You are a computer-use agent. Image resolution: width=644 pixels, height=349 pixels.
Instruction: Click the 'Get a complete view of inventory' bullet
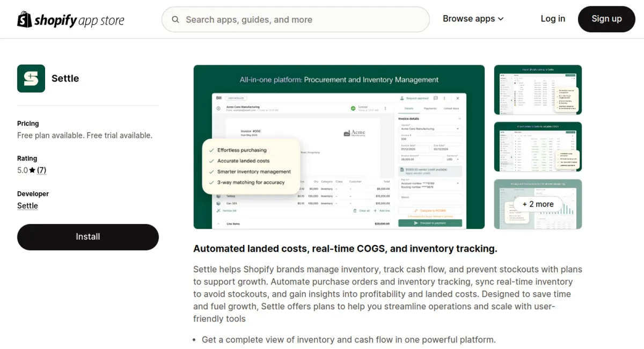click(x=349, y=339)
